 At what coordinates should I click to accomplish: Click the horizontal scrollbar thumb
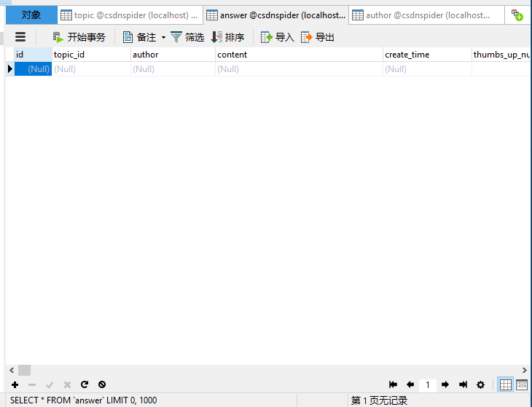[x=24, y=370]
